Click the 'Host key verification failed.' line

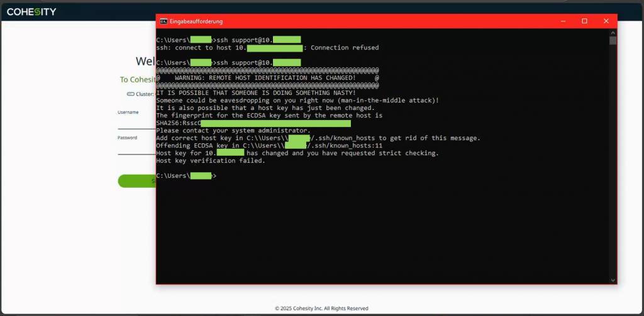[210, 161]
